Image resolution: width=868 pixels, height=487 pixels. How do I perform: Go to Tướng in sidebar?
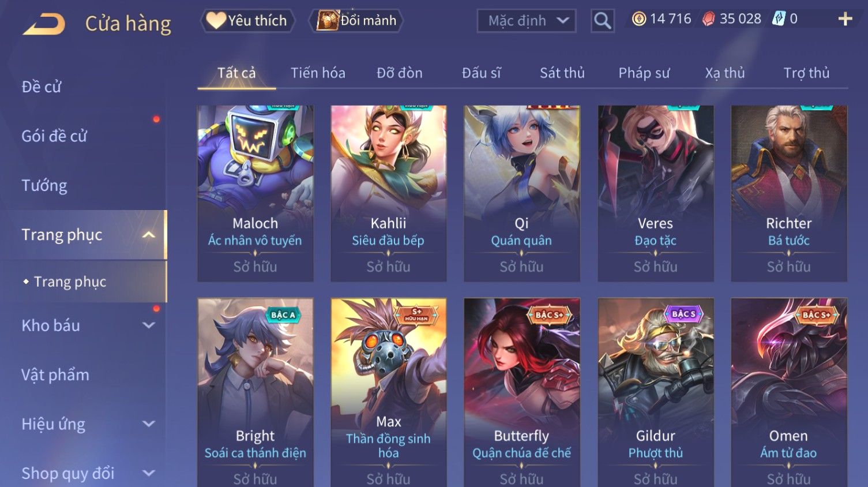pyautogui.click(x=44, y=186)
